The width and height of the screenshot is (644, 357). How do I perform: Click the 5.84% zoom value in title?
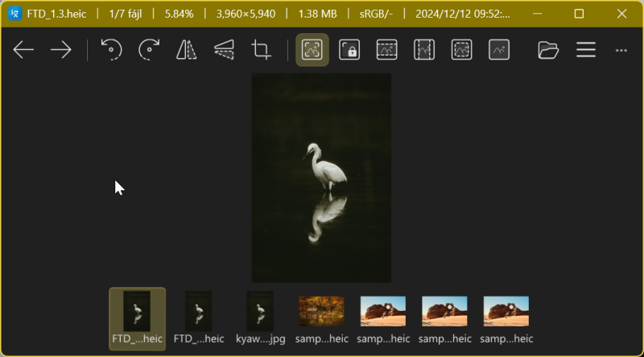[179, 14]
